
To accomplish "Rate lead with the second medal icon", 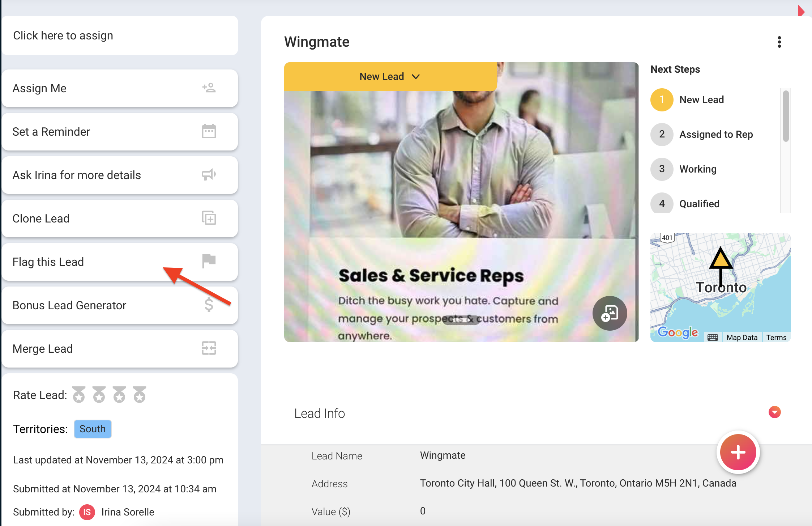I will (x=99, y=394).
